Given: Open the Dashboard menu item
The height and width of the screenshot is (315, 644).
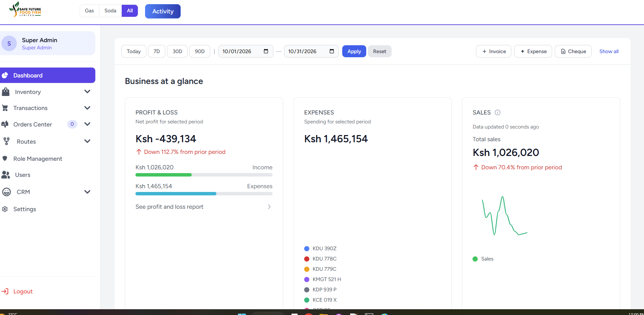Looking at the screenshot, I should click(48, 75).
